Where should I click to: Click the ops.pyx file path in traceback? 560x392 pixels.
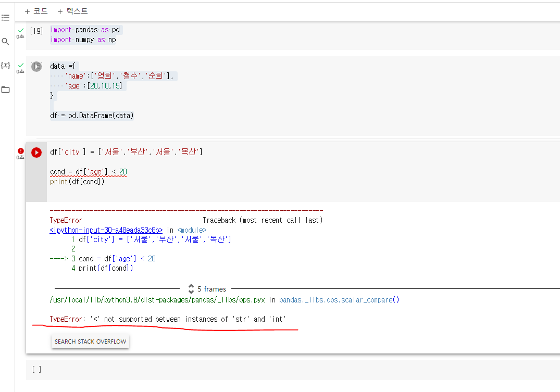pos(157,300)
